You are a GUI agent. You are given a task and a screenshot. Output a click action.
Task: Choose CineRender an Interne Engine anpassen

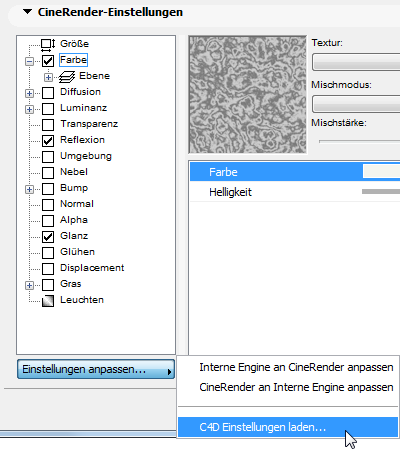pos(296,387)
